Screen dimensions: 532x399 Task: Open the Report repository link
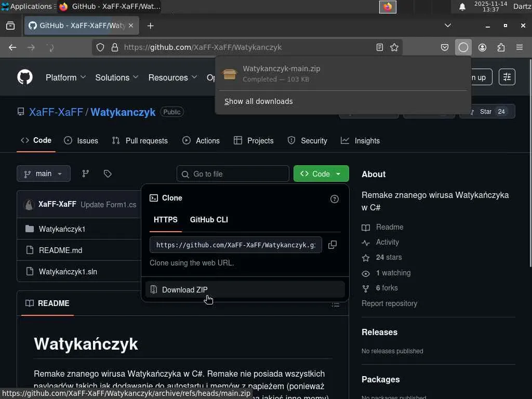pyautogui.click(x=390, y=303)
